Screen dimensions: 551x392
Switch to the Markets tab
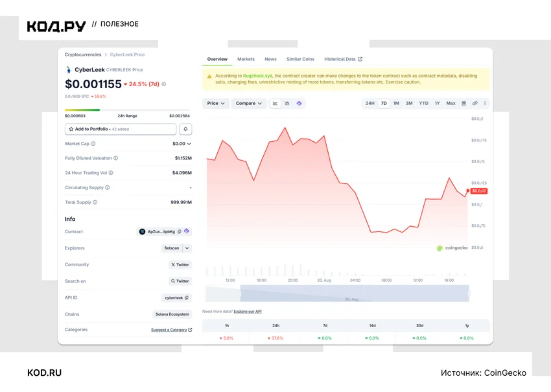(x=246, y=59)
